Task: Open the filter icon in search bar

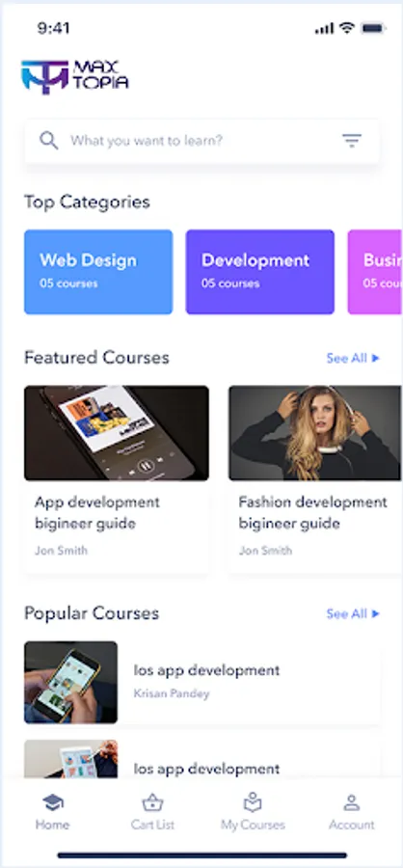Action: (352, 141)
